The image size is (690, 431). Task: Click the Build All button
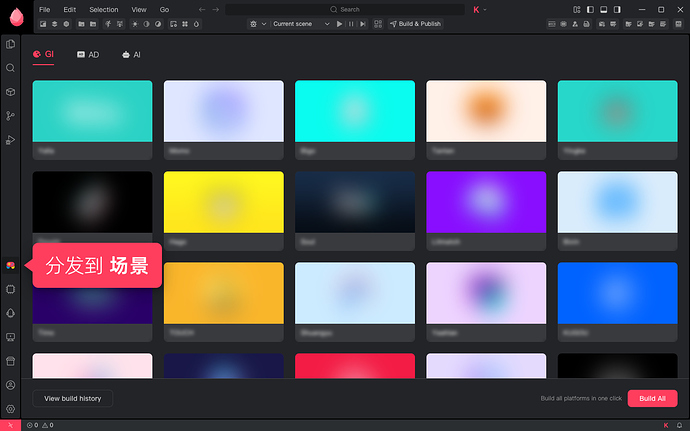pyautogui.click(x=652, y=398)
